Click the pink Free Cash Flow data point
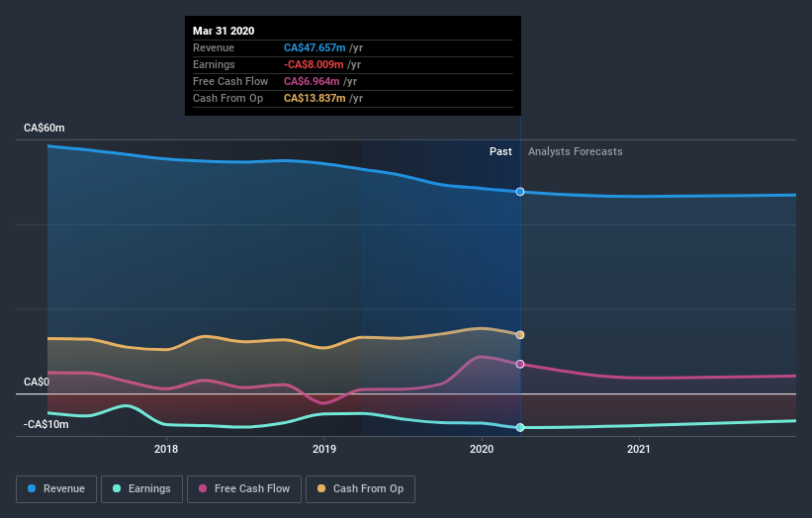The image size is (812, 518). [520, 365]
